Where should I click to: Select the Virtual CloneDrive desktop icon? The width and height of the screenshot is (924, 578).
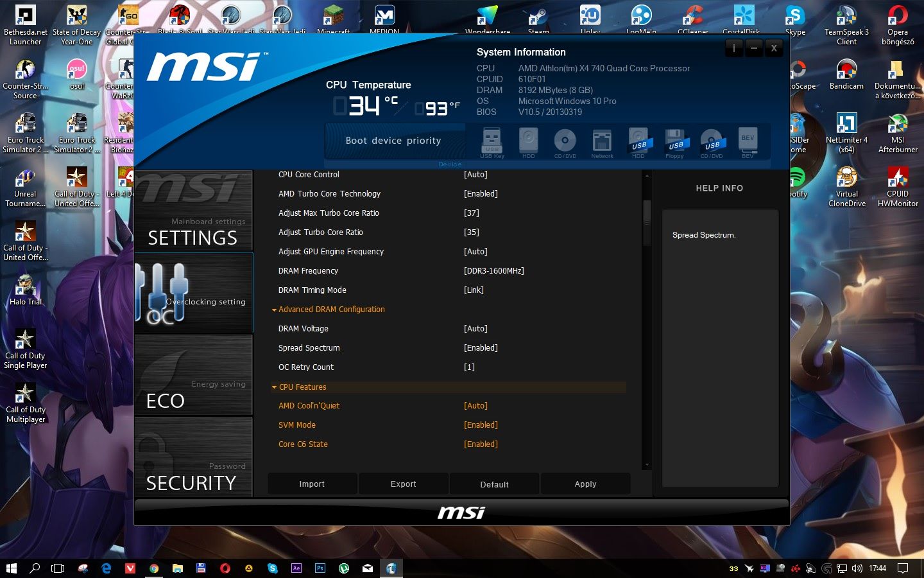846,188
